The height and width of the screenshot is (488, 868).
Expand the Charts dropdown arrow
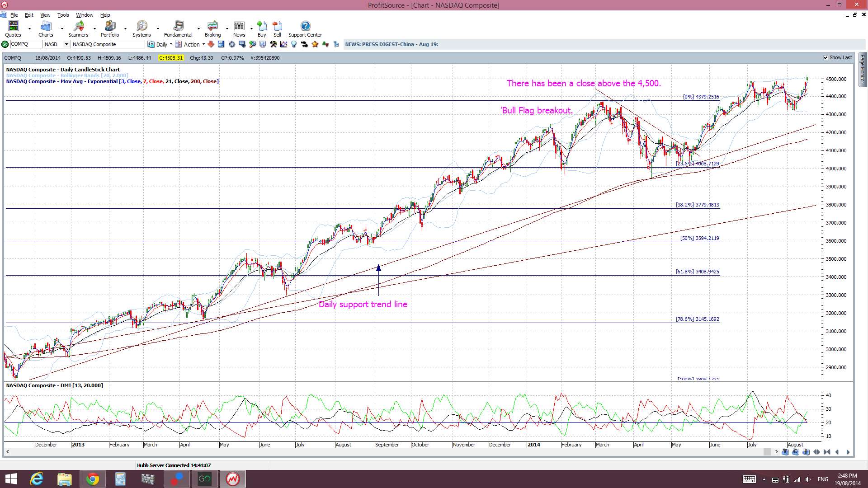[x=62, y=29]
